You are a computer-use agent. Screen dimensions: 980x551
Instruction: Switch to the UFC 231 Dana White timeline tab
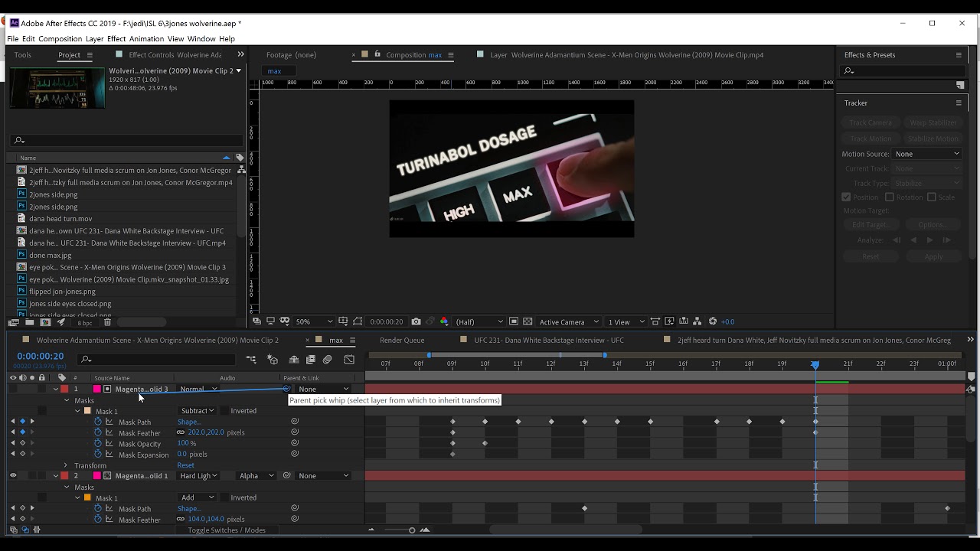click(548, 340)
